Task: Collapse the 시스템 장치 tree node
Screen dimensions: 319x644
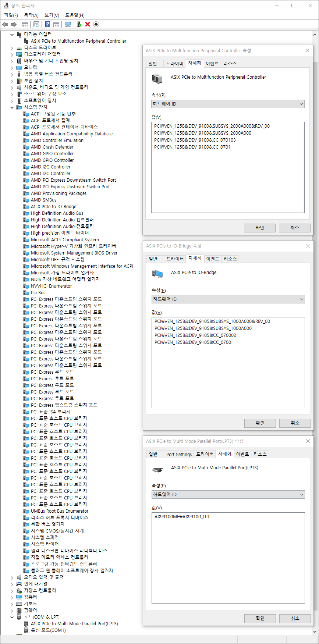Action: (12, 107)
